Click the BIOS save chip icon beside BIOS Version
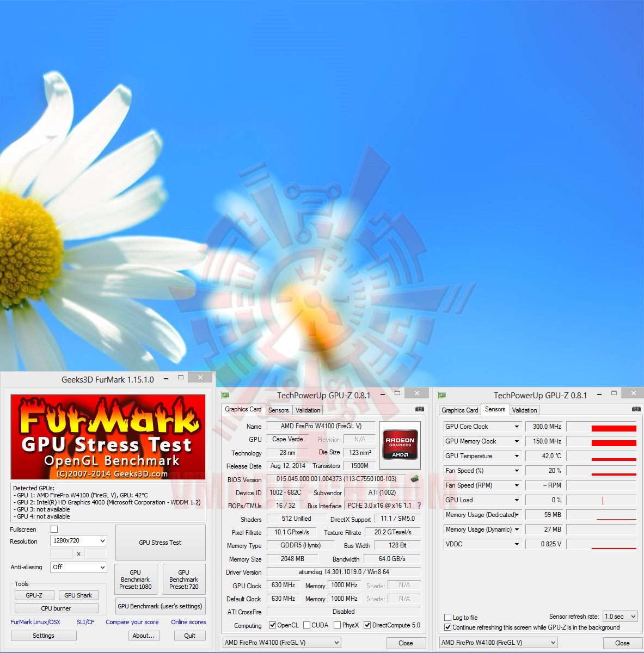This screenshot has height=653, width=644. (x=415, y=479)
